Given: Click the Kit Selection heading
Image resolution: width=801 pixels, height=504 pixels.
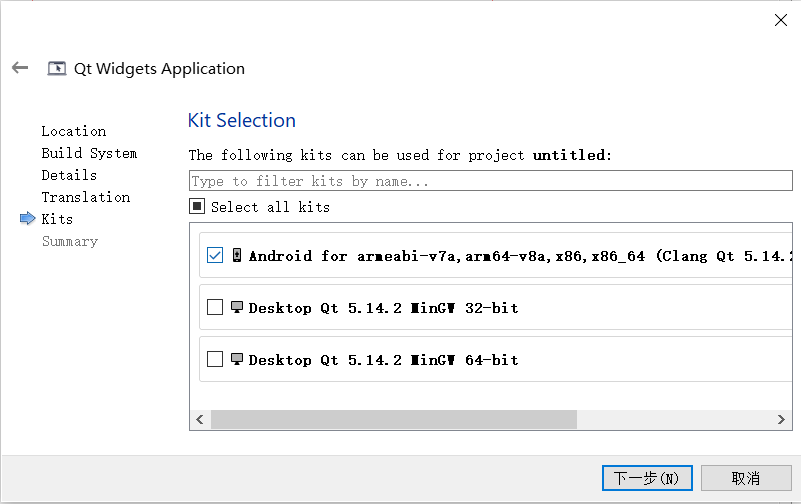Looking at the screenshot, I should tap(242, 121).
